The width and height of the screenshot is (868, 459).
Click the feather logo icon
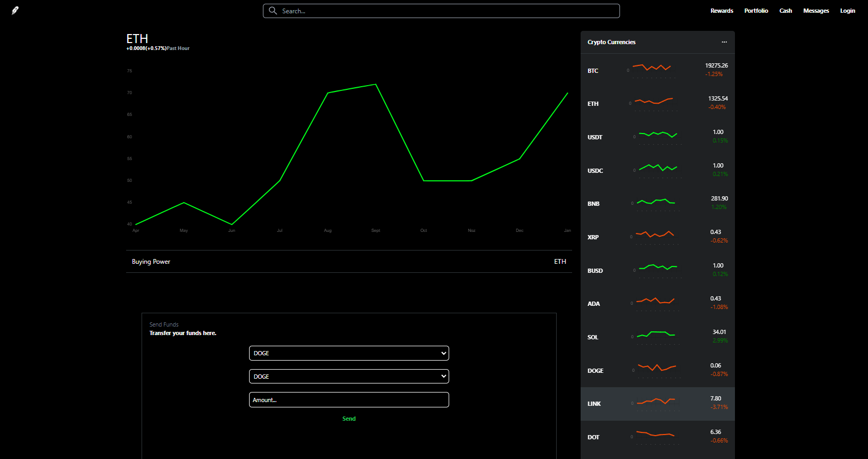15,11
